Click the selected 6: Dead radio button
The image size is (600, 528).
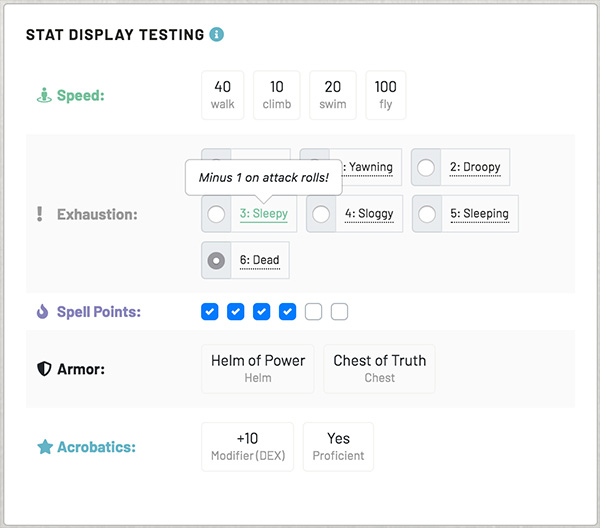click(217, 260)
